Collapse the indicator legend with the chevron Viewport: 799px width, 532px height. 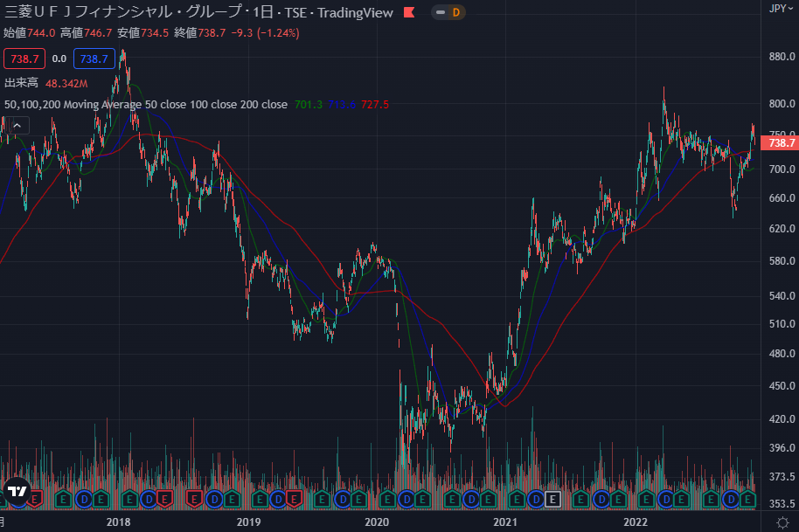click(x=17, y=126)
